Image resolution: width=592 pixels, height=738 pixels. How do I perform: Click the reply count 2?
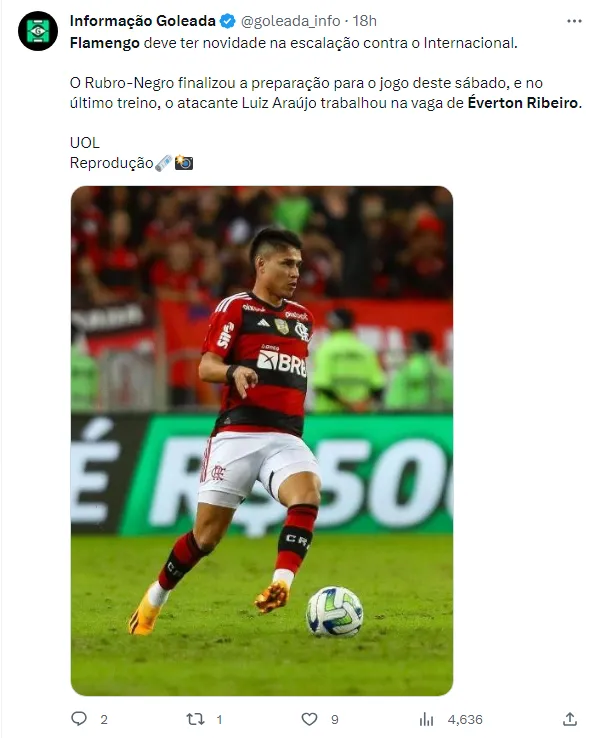(104, 720)
